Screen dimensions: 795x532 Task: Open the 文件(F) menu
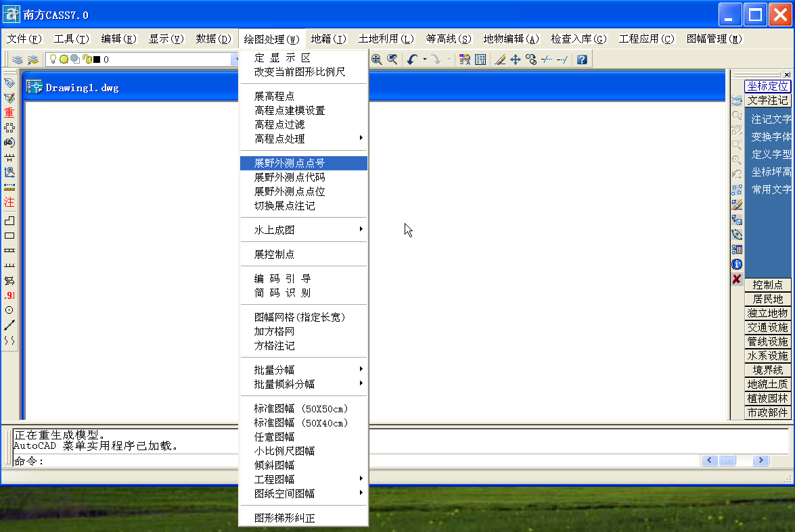coord(24,39)
